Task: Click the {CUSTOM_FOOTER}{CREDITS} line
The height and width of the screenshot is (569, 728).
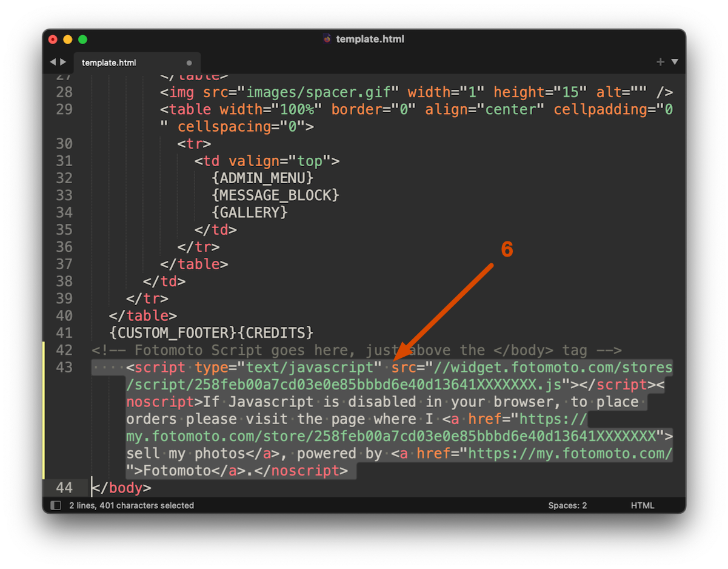Action: point(212,333)
